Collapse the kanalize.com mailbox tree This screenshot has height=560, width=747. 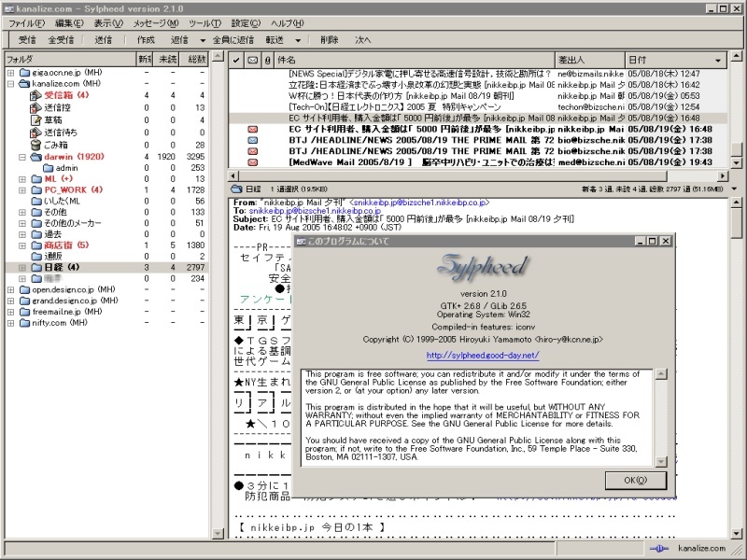coord(11,84)
